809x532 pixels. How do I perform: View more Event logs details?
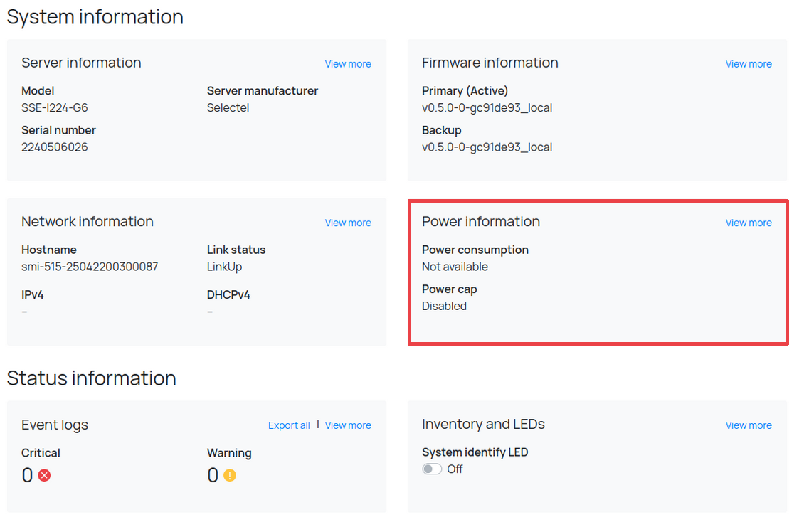(x=348, y=425)
